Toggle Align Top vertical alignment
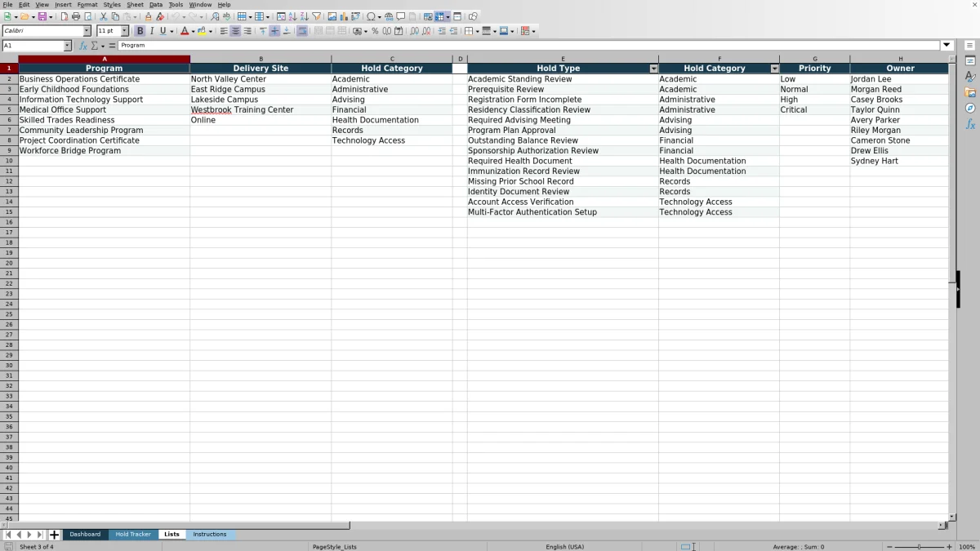Image resolution: width=980 pixels, height=551 pixels. point(263,31)
